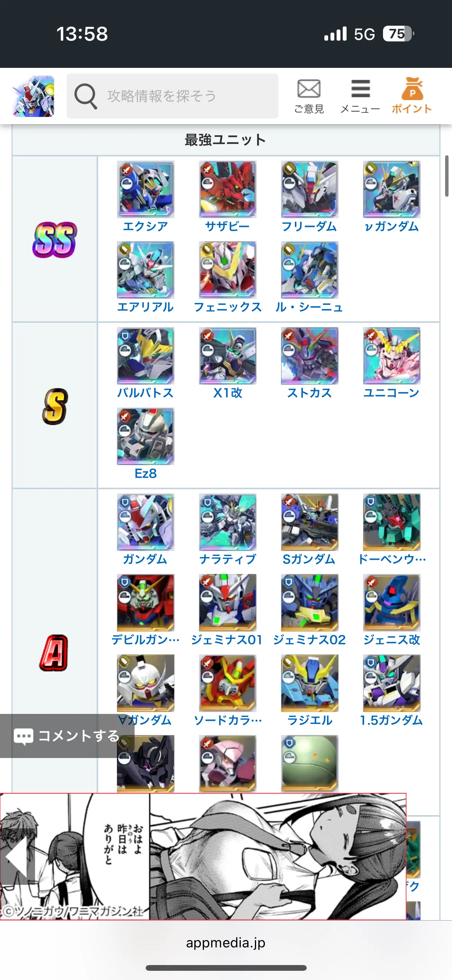Click the page scrollbar handle
The image size is (452, 980).
[447, 176]
